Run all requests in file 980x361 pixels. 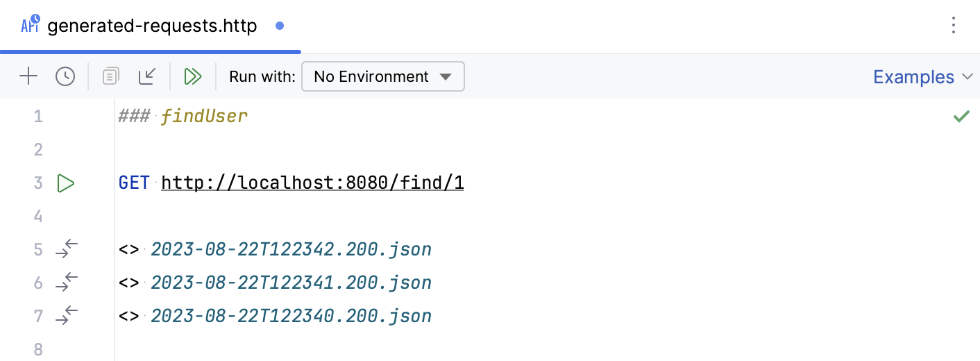193,76
